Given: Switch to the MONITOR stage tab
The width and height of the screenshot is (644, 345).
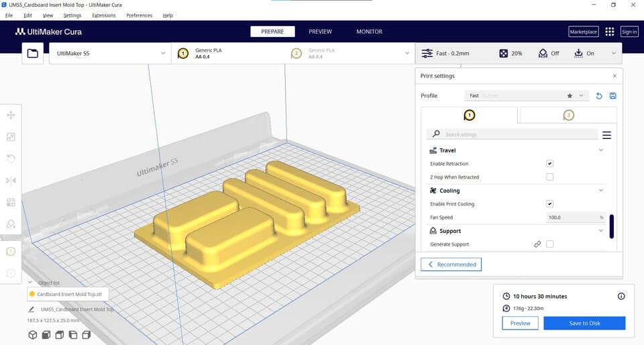Looking at the screenshot, I should coord(369,32).
